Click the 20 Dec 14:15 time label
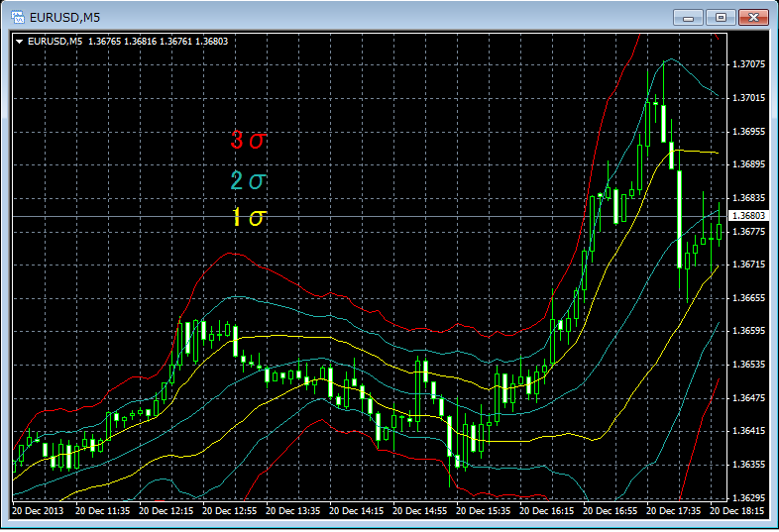Screen dimensions: 779x532 pyautogui.click(x=359, y=511)
